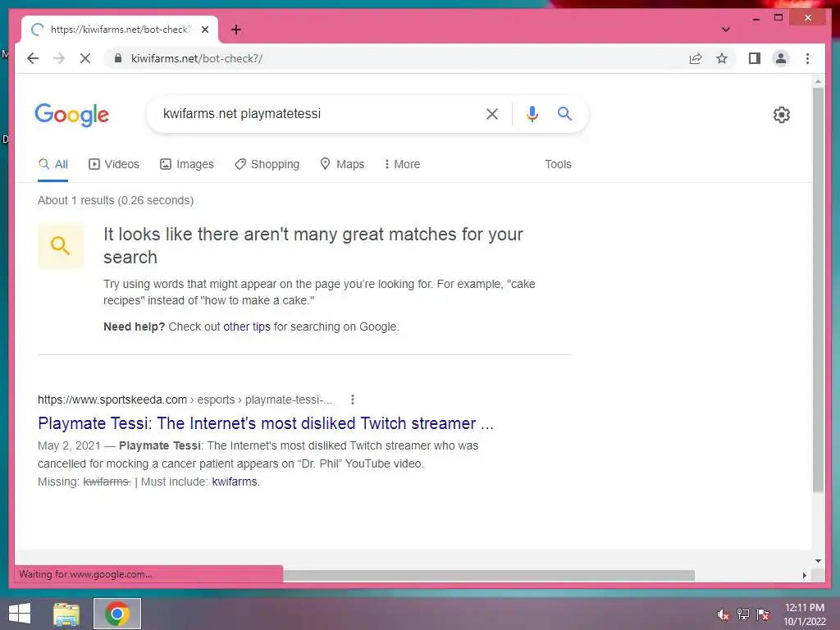Click horizontal scroll right arrow
This screenshot has height=630, width=840.
[x=804, y=575]
